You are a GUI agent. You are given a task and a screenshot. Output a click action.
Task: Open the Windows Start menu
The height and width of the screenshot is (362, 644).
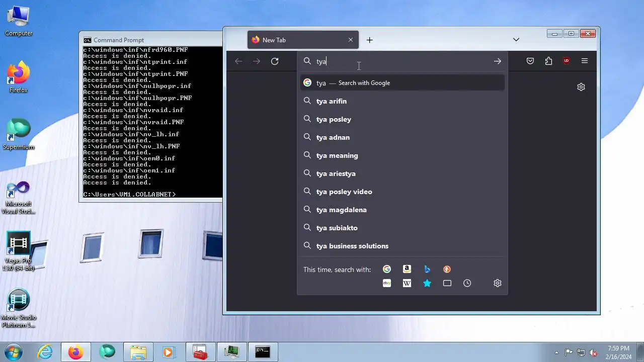[x=14, y=352]
